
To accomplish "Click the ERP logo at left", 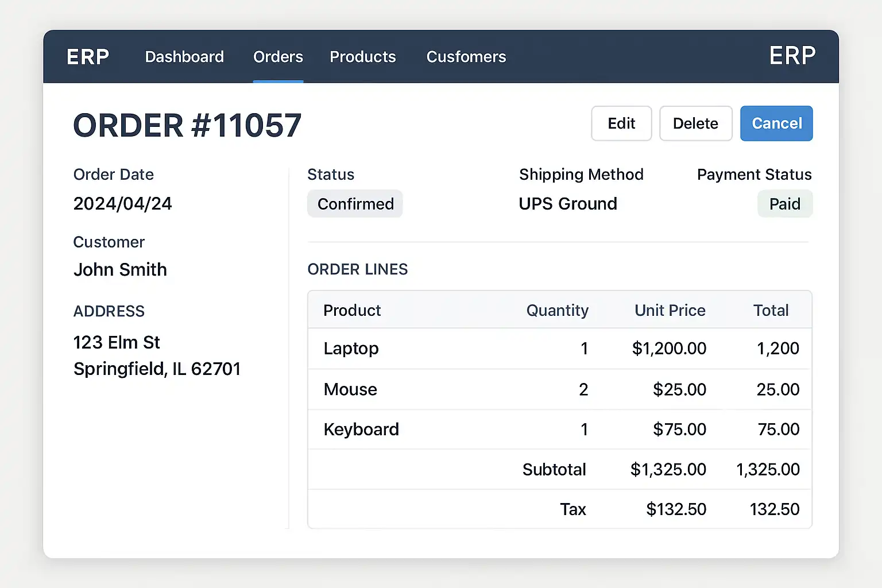I will tap(88, 57).
